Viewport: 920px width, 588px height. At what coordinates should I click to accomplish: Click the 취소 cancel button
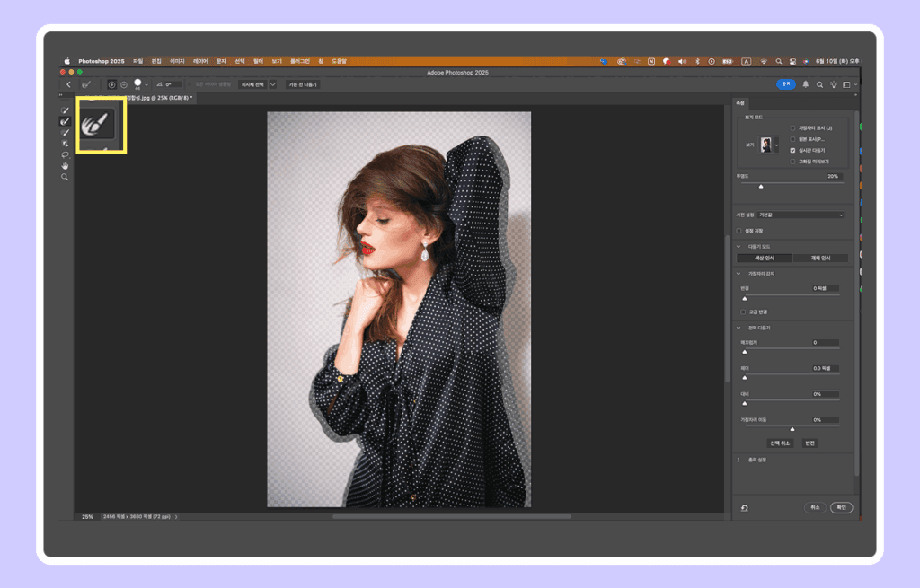(815, 507)
